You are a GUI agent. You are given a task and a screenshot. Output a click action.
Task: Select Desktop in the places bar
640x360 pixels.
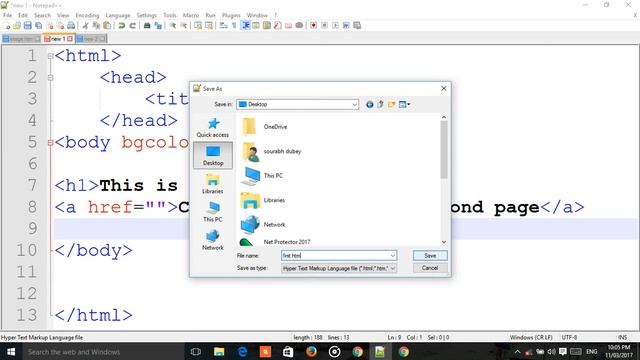coord(213,156)
